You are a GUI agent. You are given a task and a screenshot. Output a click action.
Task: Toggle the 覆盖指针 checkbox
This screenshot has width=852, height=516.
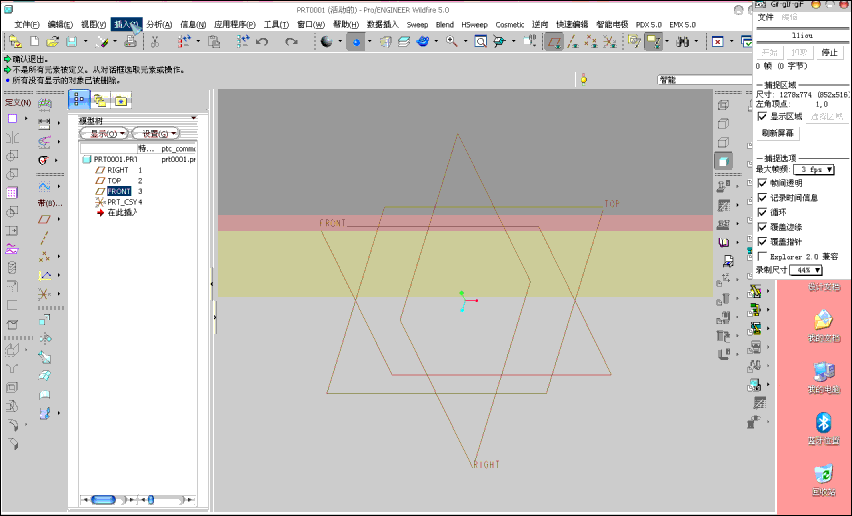click(762, 242)
